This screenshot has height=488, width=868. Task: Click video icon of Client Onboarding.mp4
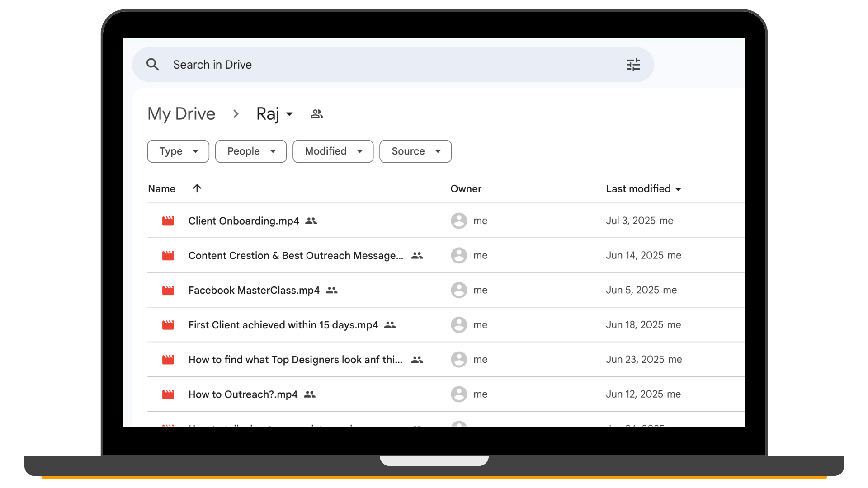click(x=168, y=221)
